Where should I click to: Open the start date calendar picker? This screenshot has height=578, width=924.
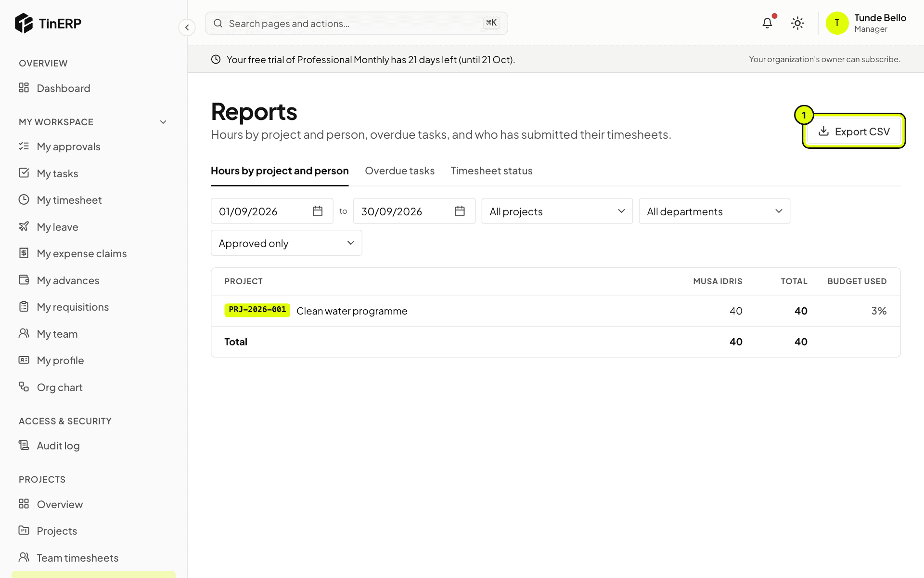click(318, 211)
